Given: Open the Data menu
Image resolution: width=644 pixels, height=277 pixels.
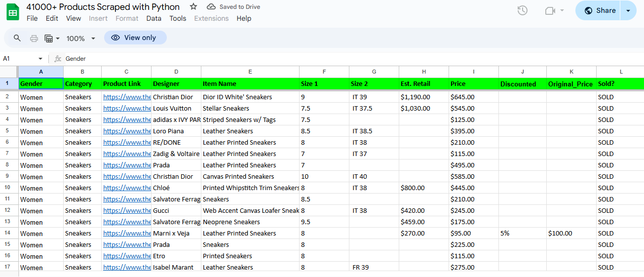Looking at the screenshot, I should 154,18.
